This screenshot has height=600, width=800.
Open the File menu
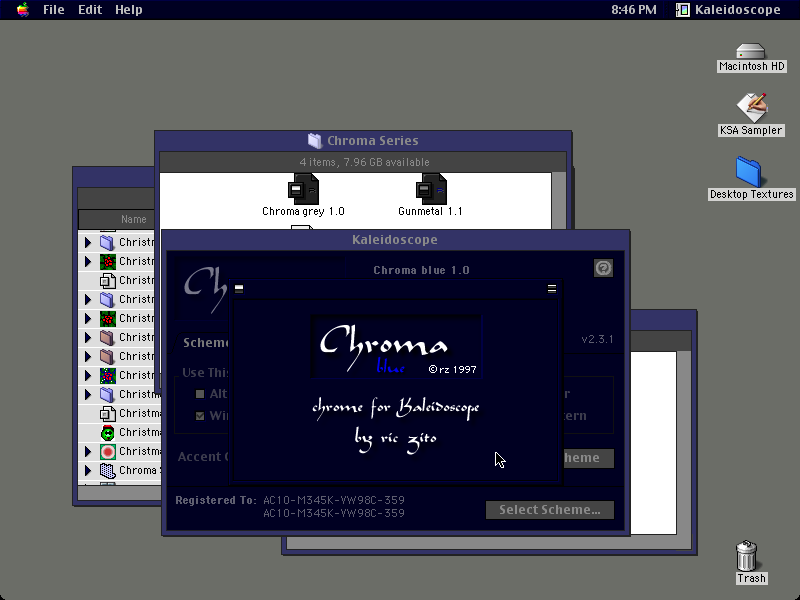[x=54, y=10]
